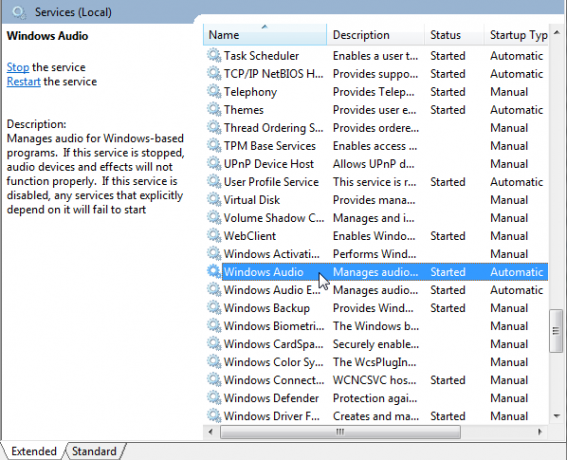This screenshot has width=567, height=460.
Task: Select the UPnP Device Host entry
Action: [x=269, y=164]
